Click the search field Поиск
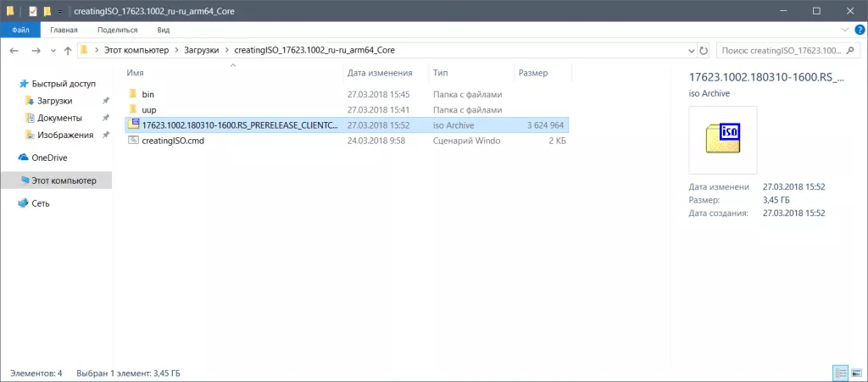Screen dimensions: 868x382 [788, 50]
